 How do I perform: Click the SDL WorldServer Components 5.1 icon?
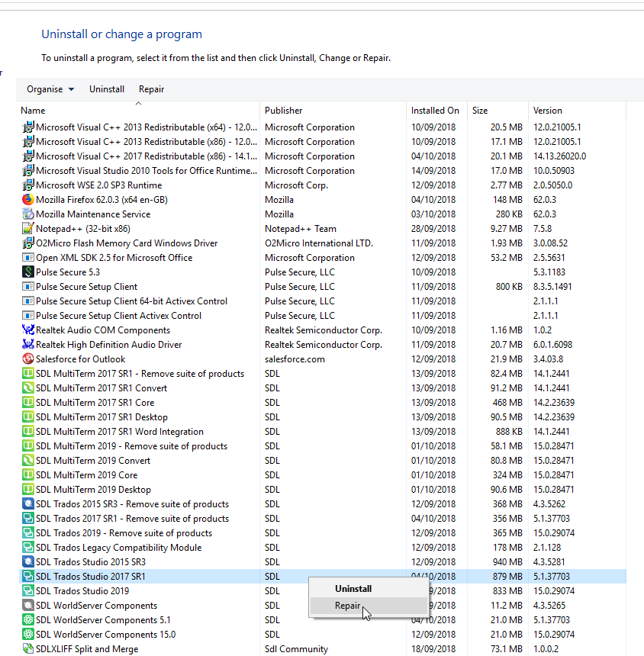tap(28, 620)
